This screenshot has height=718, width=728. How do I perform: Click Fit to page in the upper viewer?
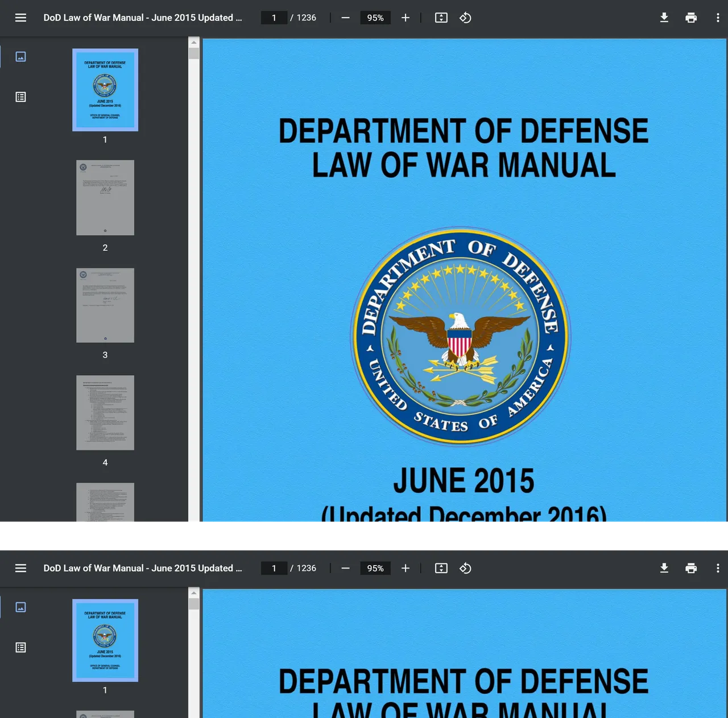(x=441, y=18)
